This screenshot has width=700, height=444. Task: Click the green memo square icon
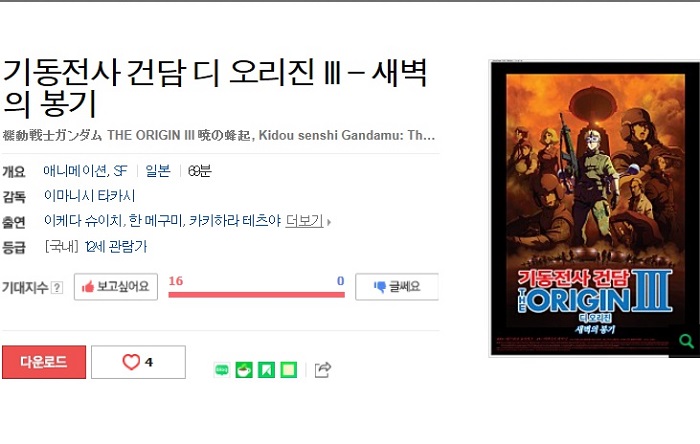[289, 370]
